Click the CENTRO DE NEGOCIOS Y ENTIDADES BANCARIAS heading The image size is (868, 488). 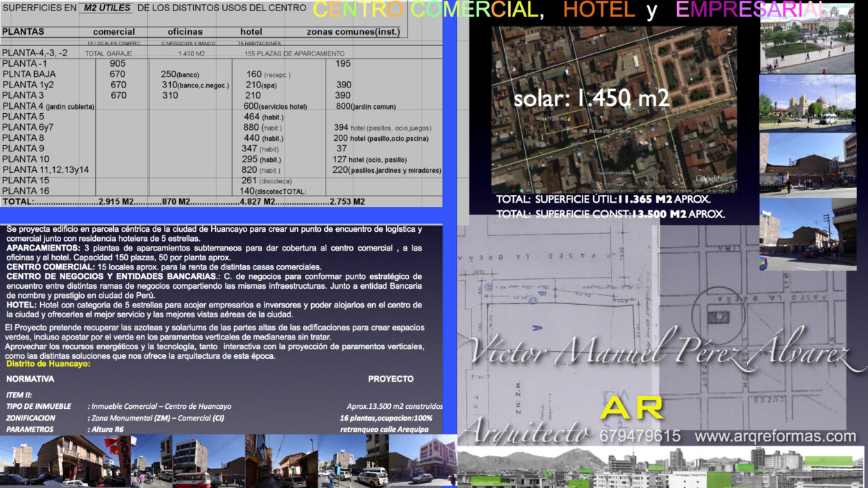click(112, 276)
